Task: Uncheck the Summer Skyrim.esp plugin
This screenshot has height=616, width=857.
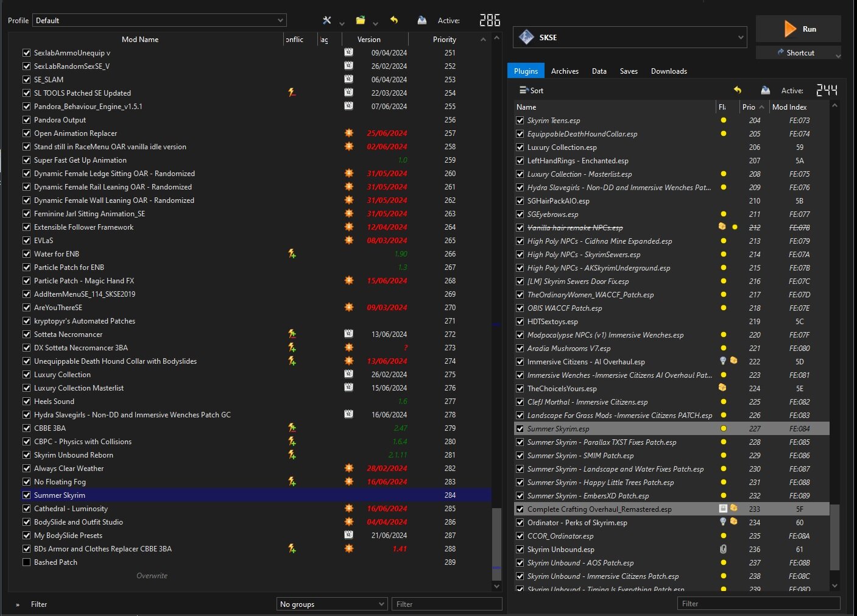Action: tap(520, 428)
